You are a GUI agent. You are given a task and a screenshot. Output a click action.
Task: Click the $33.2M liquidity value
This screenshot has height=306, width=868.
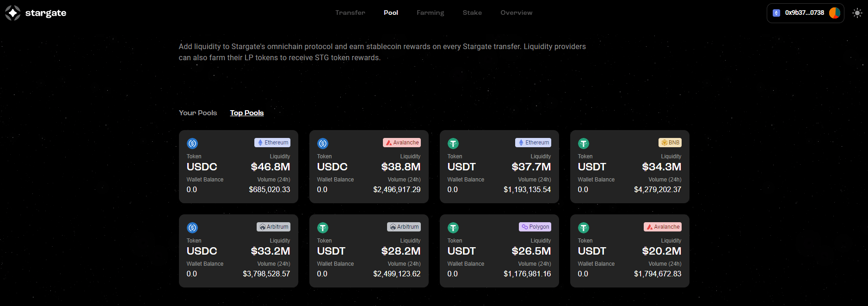tap(271, 251)
